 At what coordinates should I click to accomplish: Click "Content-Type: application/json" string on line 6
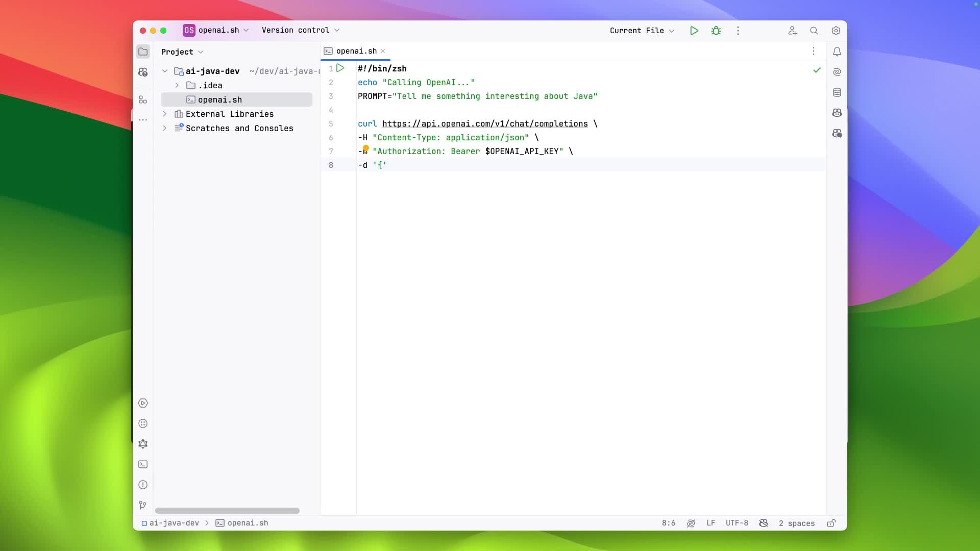point(451,138)
